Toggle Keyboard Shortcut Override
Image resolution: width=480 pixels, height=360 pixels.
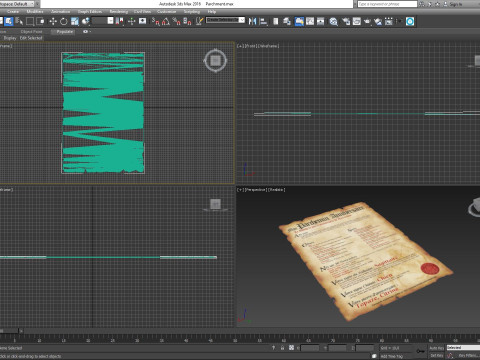pyautogui.click(x=143, y=21)
